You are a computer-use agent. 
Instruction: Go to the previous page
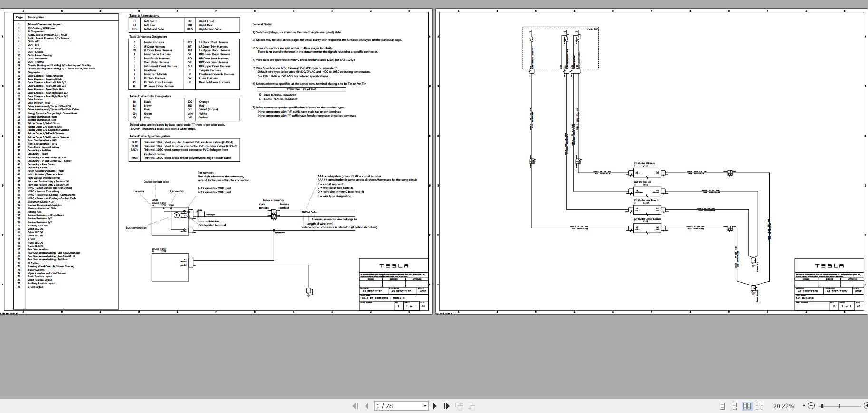[x=367, y=406]
